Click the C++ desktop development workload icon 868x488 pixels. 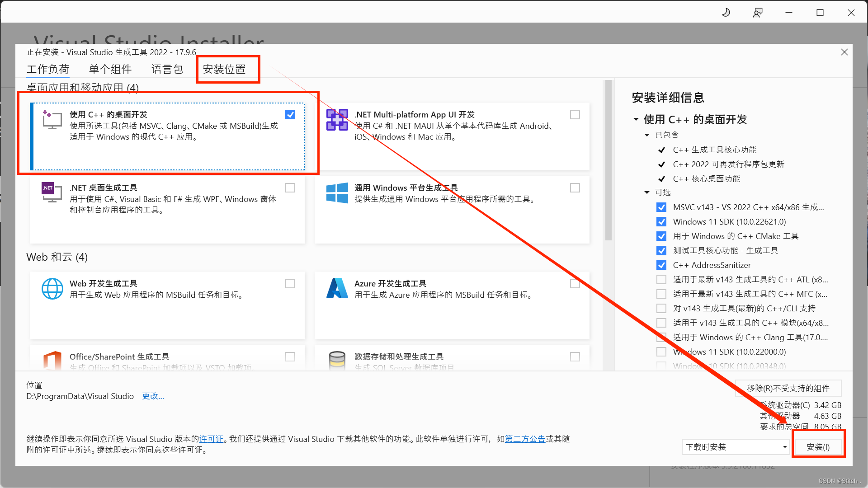52,120
